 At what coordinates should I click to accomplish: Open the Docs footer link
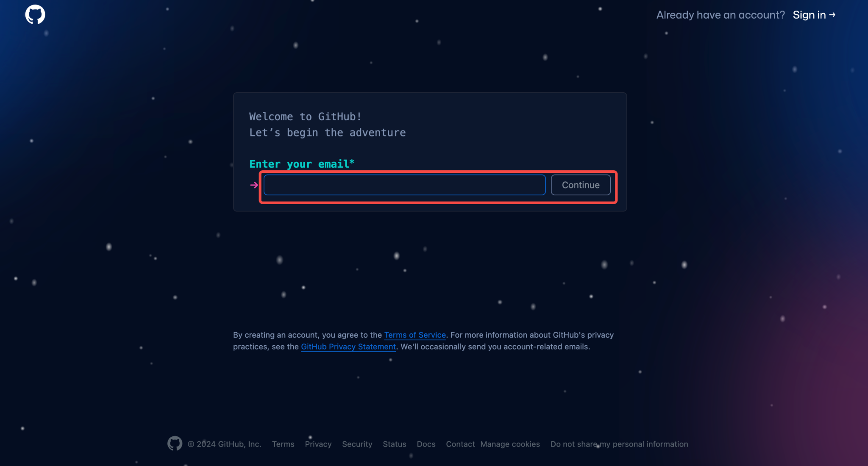click(x=426, y=444)
